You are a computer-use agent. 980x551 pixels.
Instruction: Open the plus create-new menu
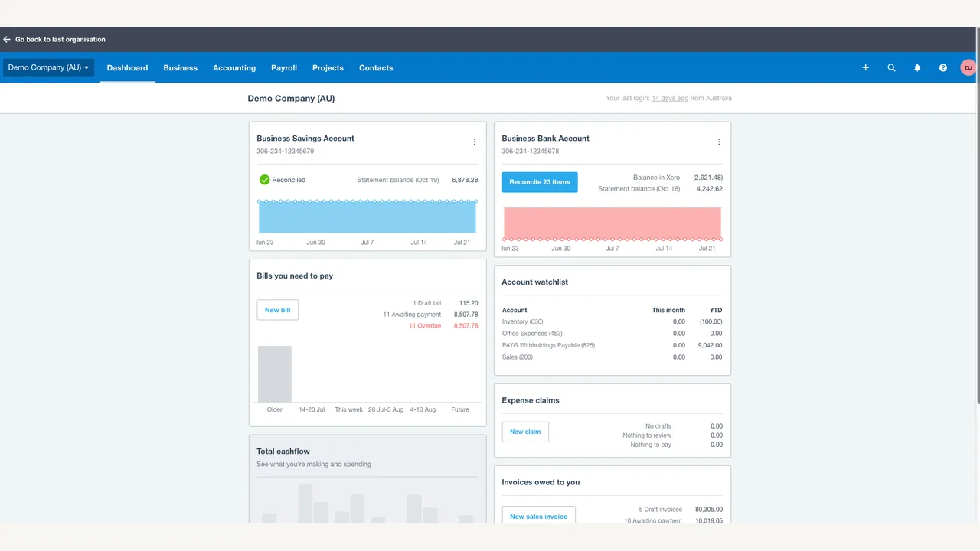tap(866, 68)
